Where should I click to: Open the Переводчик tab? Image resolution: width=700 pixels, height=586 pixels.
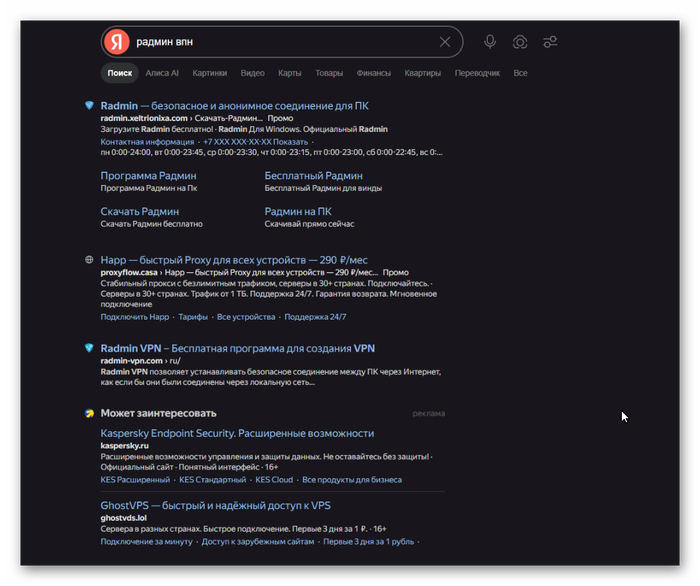477,73
